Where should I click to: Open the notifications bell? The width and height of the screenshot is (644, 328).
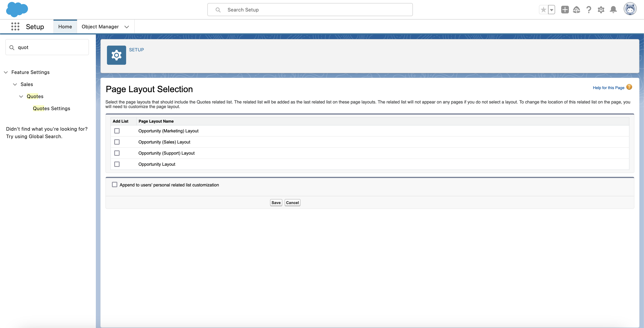[x=613, y=10]
